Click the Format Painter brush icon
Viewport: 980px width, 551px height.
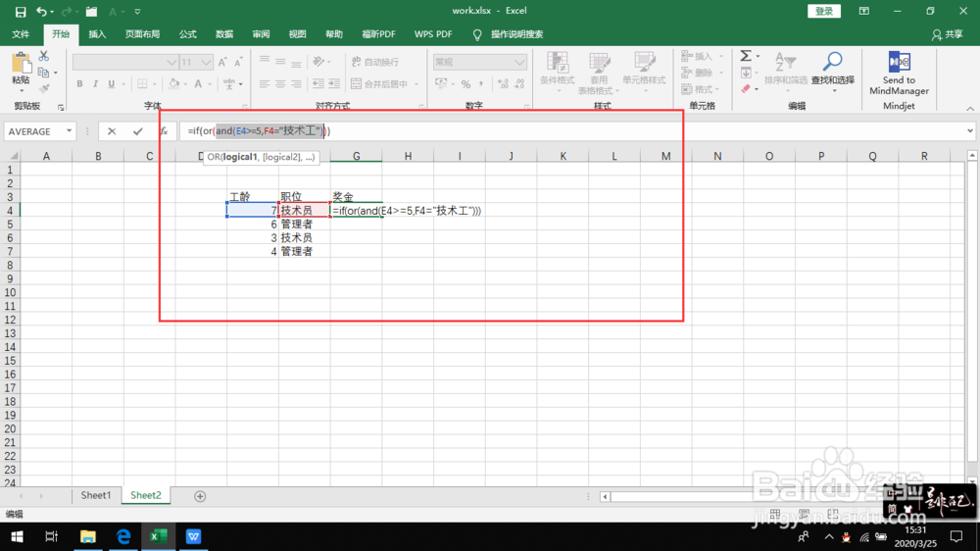(44, 89)
